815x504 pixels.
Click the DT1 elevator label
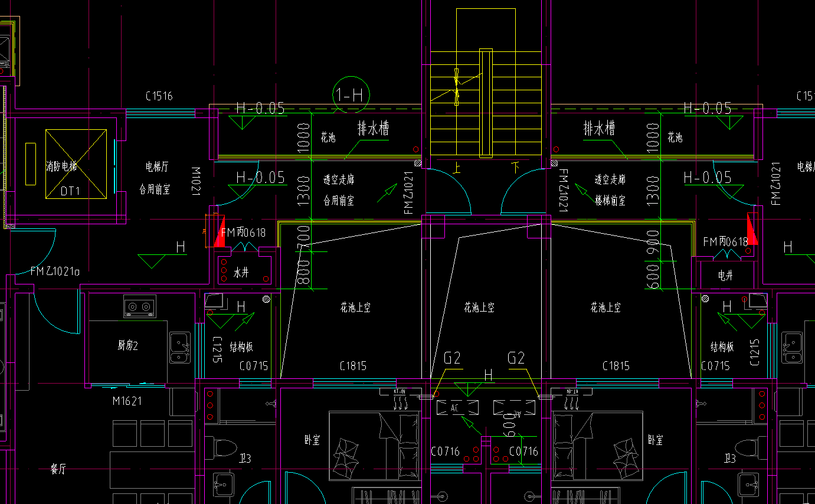[71, 191]
